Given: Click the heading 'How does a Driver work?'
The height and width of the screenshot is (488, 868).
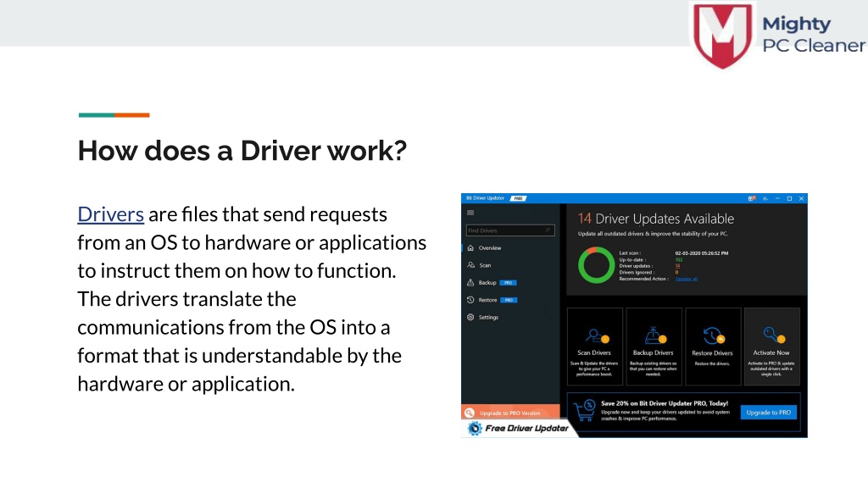Looking at the screenshot, I should pyautogui.click(x=242, y=151).
